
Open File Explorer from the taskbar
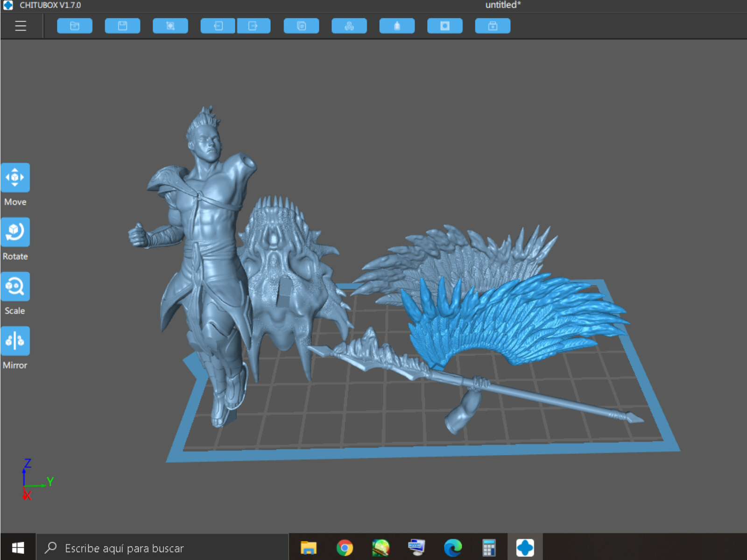pyautogui.click(x=308, y=547)
